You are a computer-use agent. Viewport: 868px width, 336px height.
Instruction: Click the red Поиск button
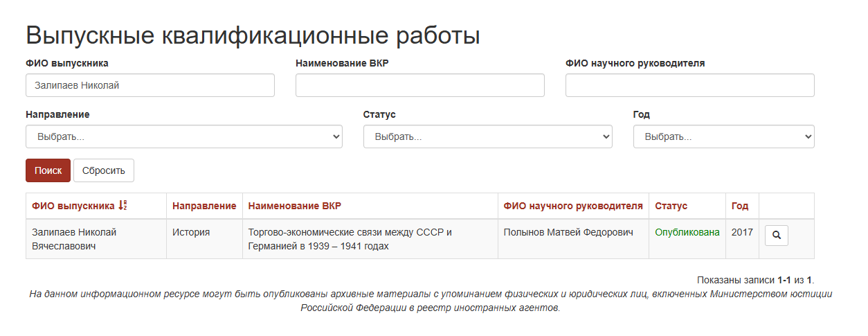(48, 170)
